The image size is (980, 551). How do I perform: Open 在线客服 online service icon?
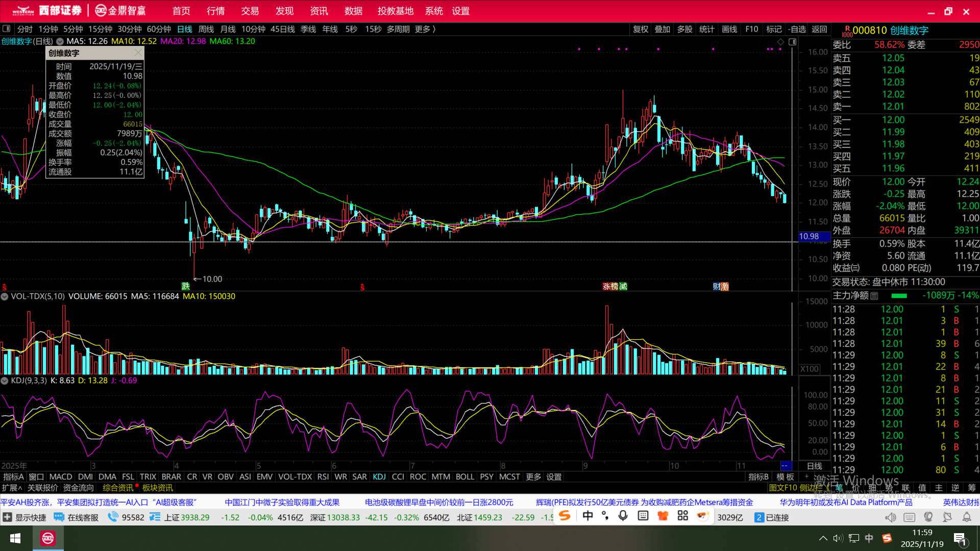(x=59, y=517)
